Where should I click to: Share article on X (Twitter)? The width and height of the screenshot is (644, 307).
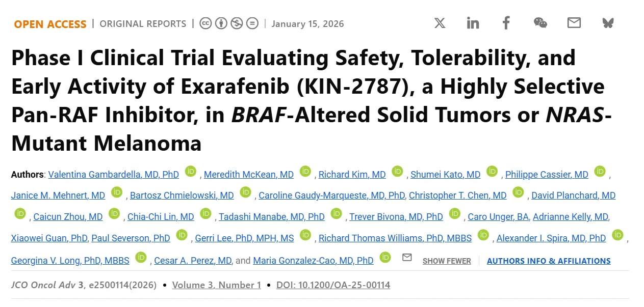[440, 23]
